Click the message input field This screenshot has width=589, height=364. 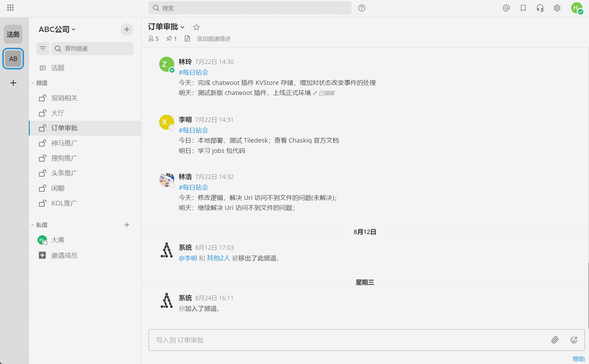(313, 340)
